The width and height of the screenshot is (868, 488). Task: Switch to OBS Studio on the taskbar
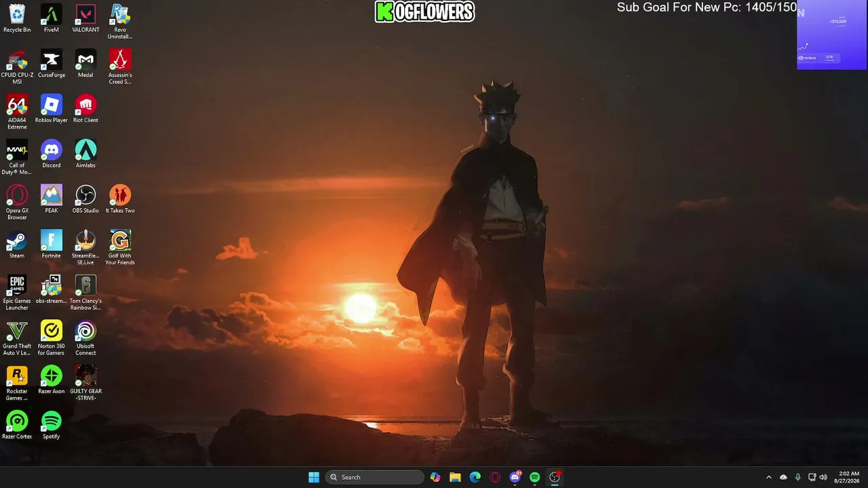[555, 477]
